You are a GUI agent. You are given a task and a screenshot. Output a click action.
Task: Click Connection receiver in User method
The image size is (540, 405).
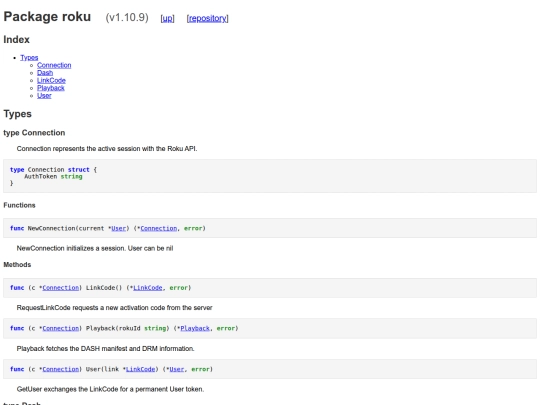click(x=61, y=369)
